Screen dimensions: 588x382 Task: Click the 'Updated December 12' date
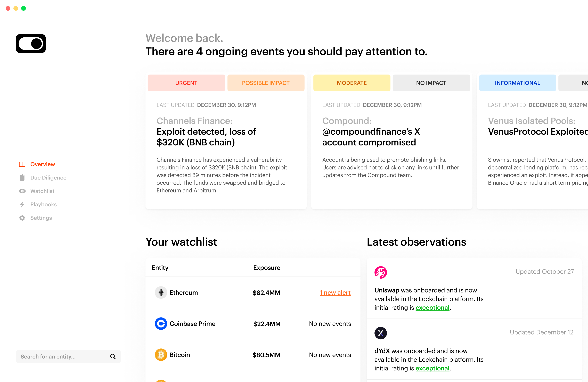pos(542,332)
